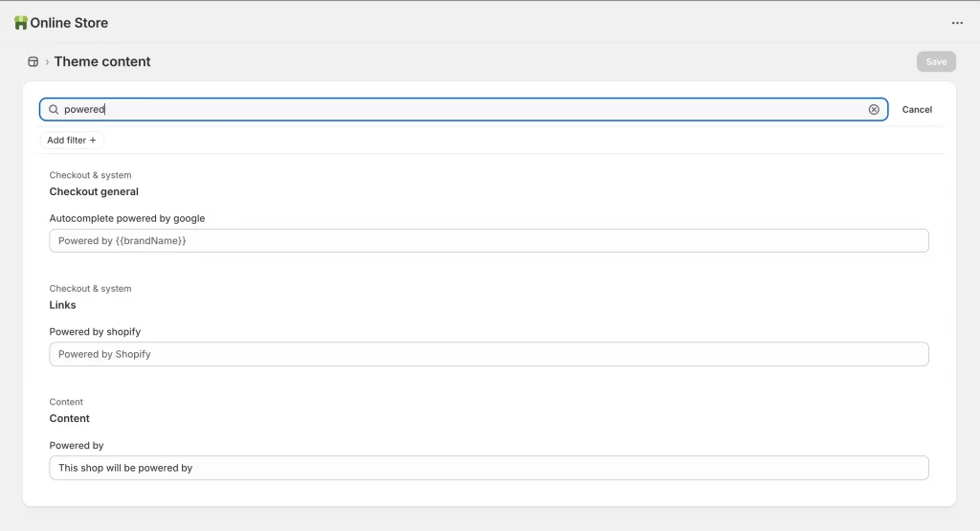Click the "This shop will be powered by" field

488,468
